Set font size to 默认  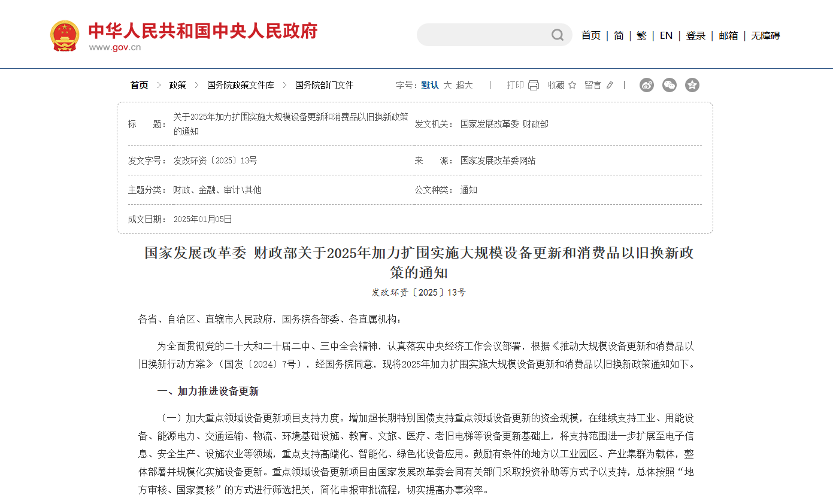click(430, 85)
